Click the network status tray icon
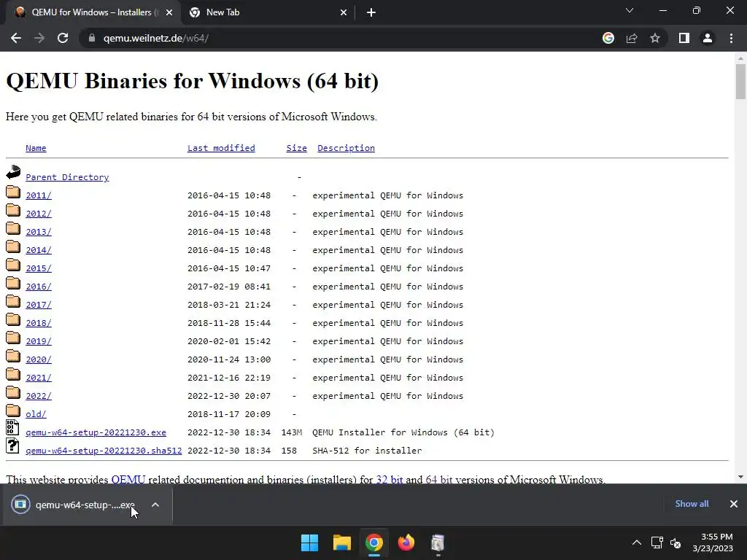747x560 pixels. [657, 542]
